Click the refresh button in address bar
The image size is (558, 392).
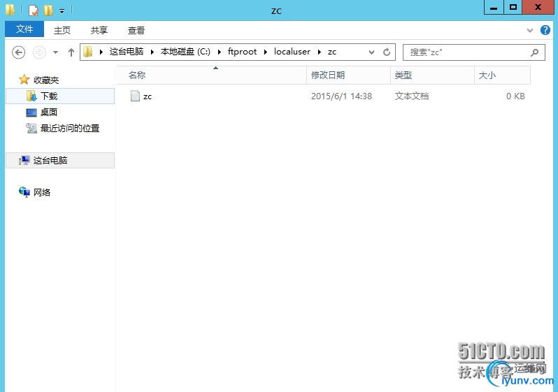click(x=387, y=52)
